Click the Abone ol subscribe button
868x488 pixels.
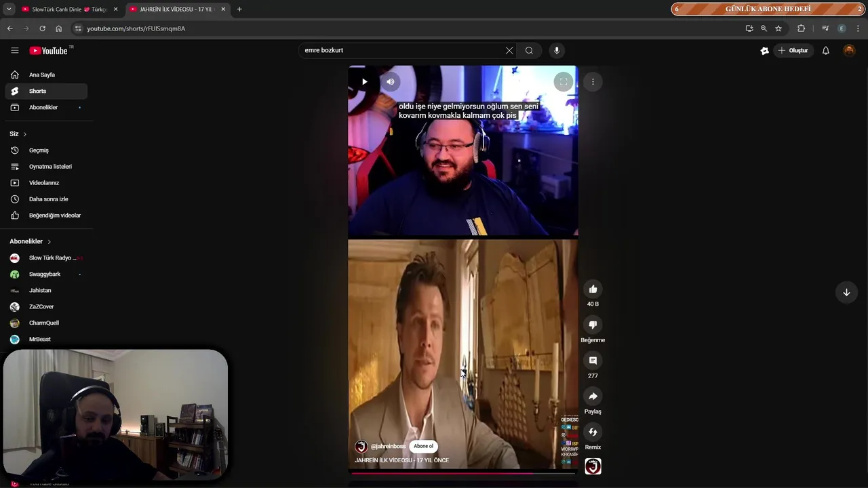[423, 446]
